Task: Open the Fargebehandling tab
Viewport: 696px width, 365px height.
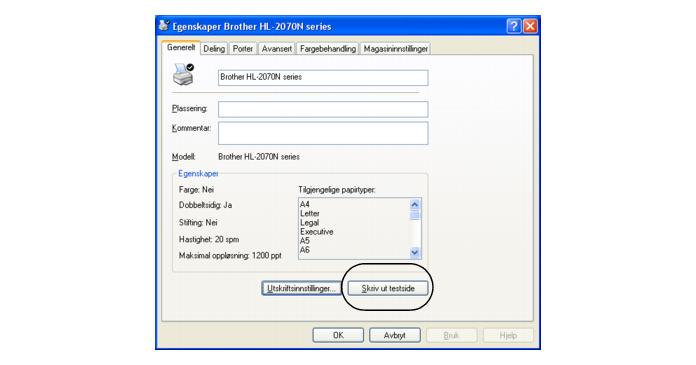Action: 328,49
